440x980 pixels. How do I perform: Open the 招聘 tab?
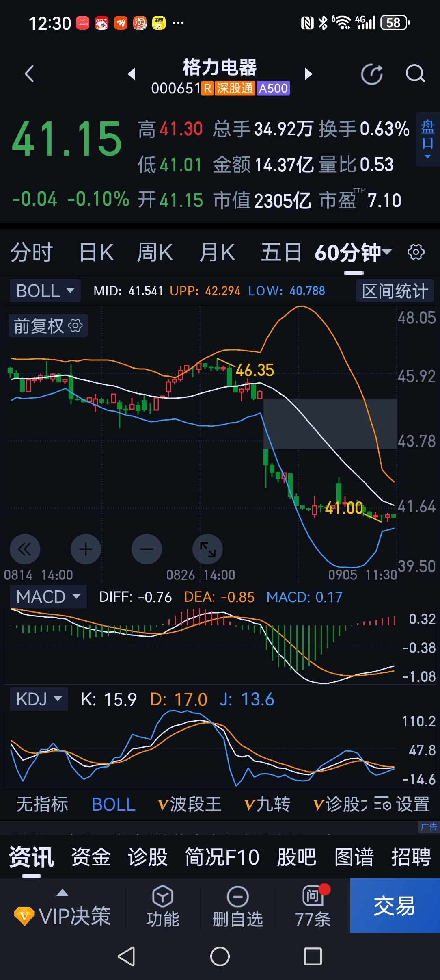tap(411, 857)
